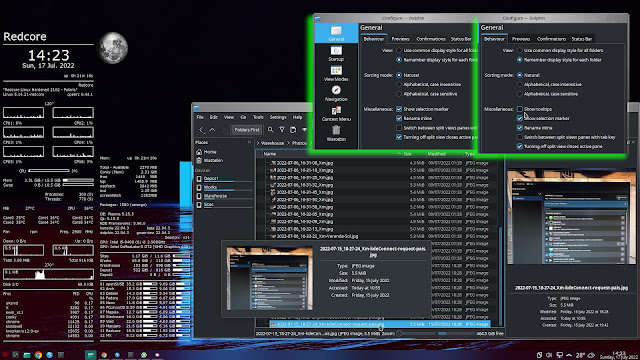Select file 2022-07-06_18-32-22_Xm-Varanda-Sol.jpg
This screenshot has height=360, width=640.
(x=317, y=236)
